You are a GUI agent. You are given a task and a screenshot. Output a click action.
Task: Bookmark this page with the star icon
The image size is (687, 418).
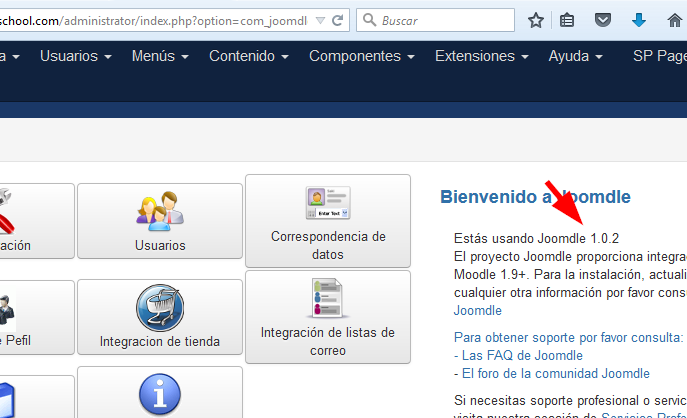[x=536, y=20]
